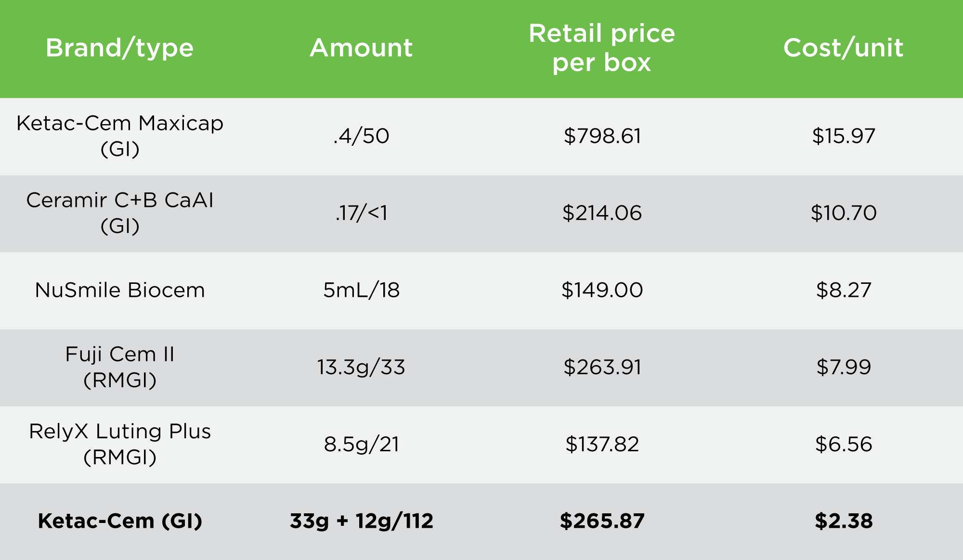Select the bold Ketac-Cem (GI) row label

tap(120, 521)
